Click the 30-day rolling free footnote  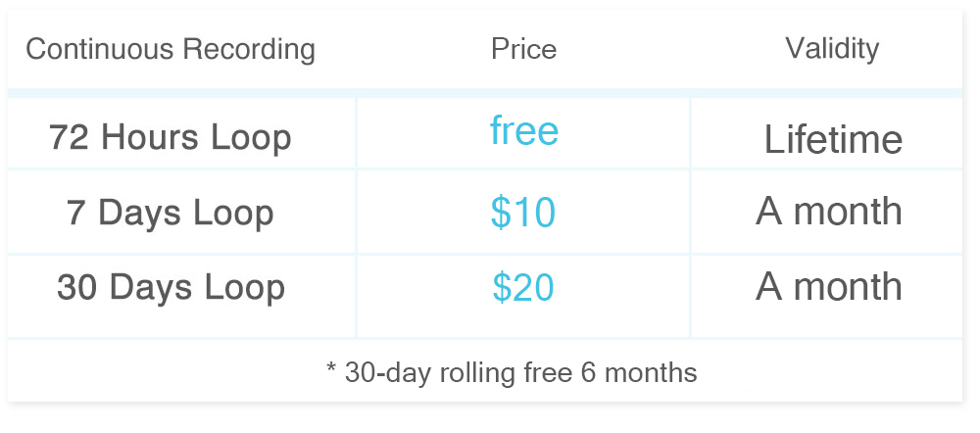click(x=512, y=372)
